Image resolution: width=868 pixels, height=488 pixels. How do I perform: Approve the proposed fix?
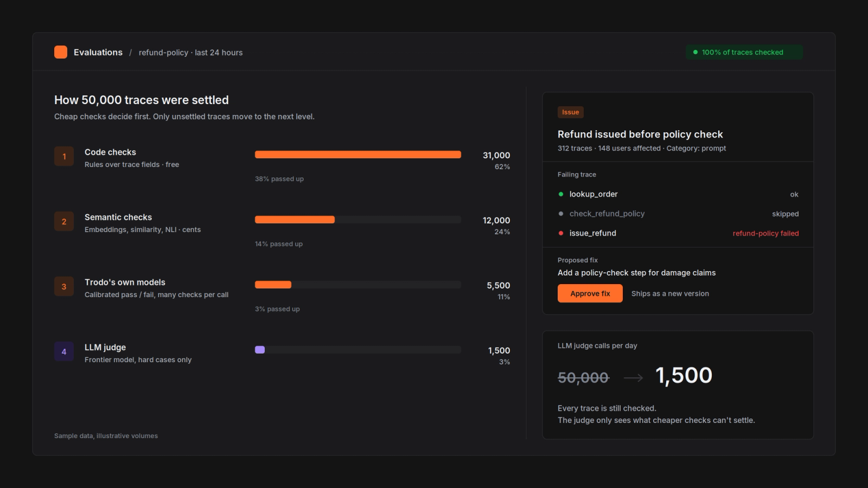click(x=590, y=293)
